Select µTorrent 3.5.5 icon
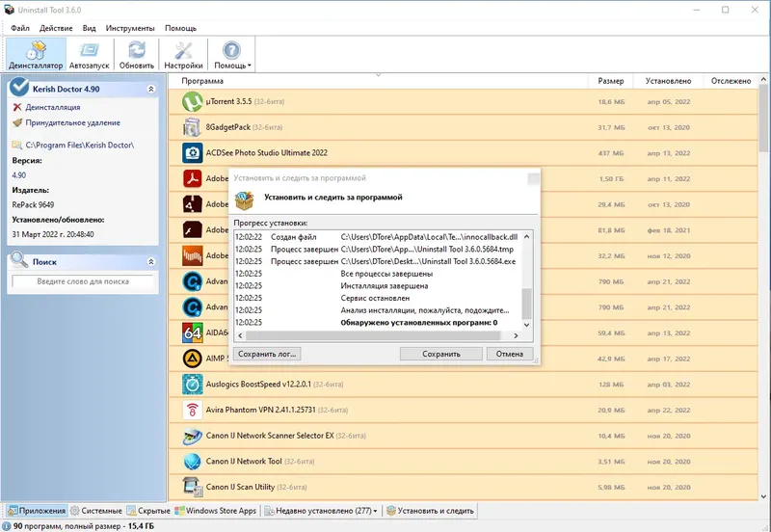The height and width of the screenshot is (532, 771). 192,102
